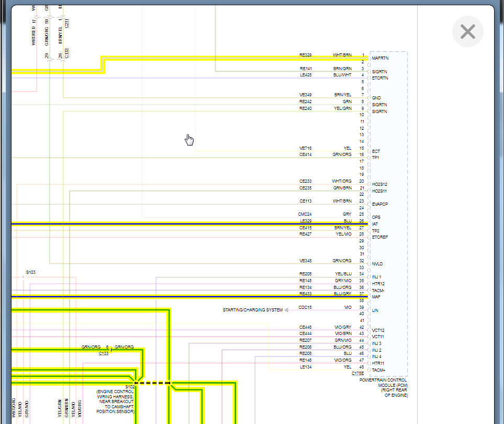Click the STARTING/CHARGING SYSTEM reference arrow

286,310
